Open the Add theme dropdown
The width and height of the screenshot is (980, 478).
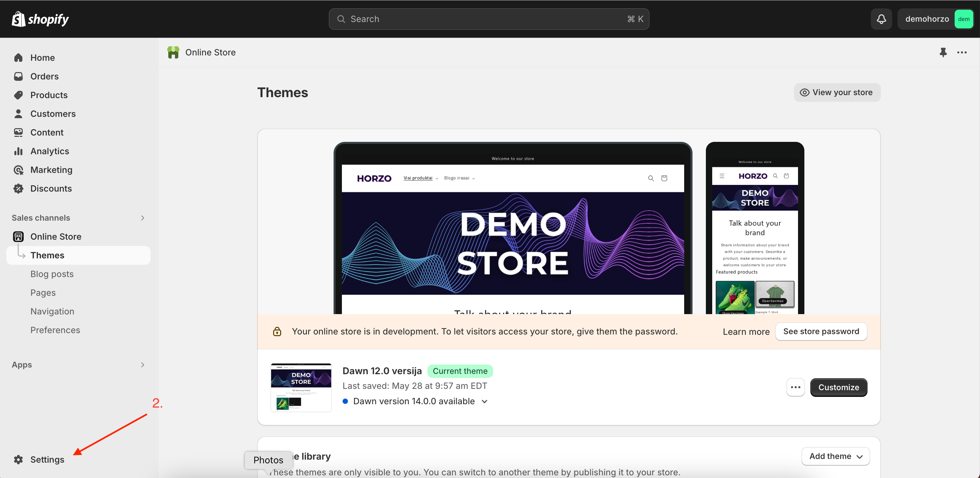[x=835, y=456]
